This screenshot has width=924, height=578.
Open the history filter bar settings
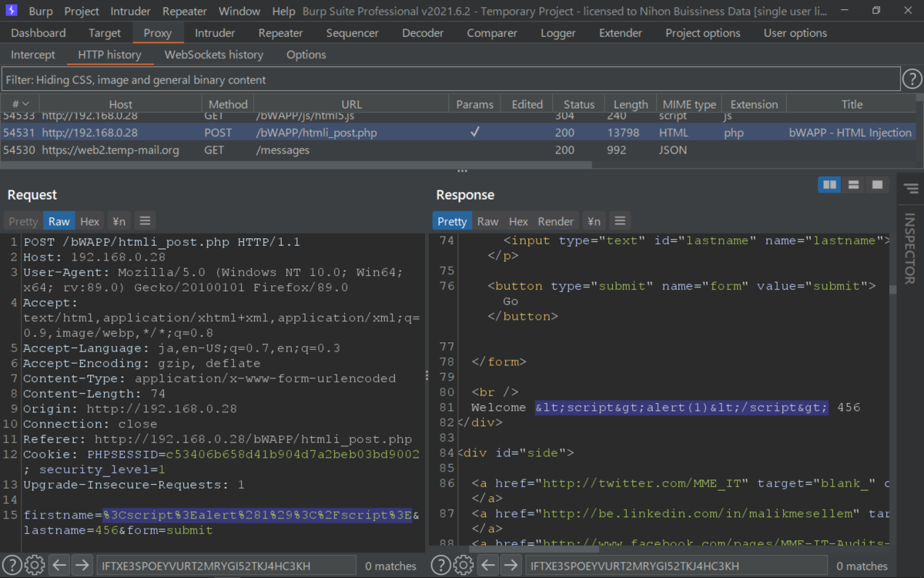click(450, 79)
